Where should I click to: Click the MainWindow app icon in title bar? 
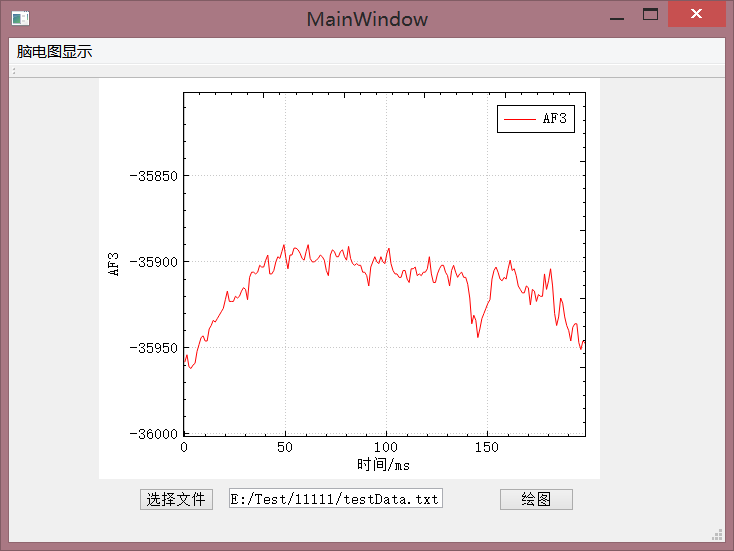click(x=20, y=19)
